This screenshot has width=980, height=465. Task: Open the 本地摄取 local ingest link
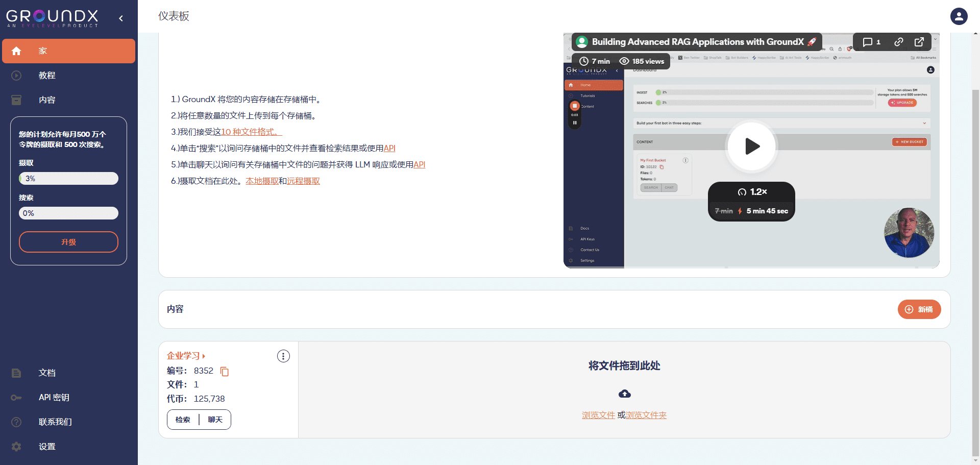point(262,181)
